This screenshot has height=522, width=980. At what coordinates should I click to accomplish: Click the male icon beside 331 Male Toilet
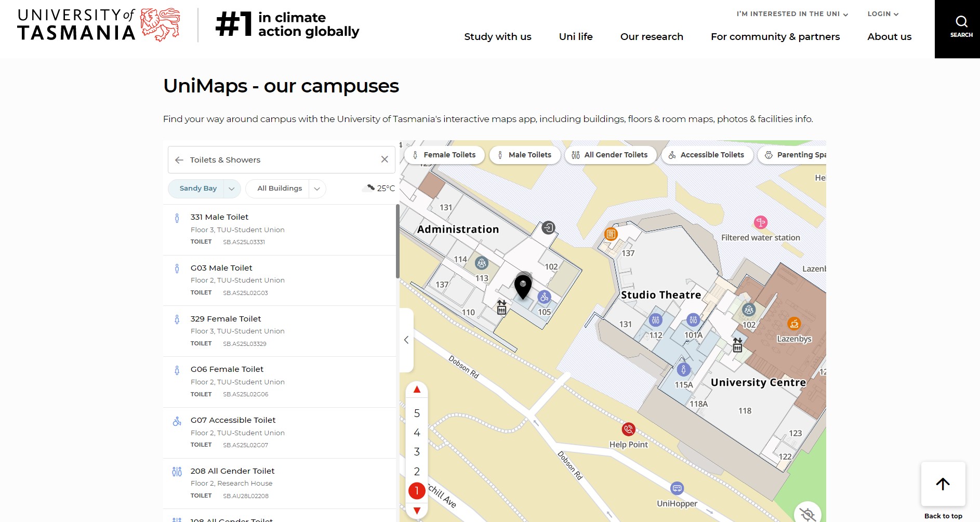point(177,218)
